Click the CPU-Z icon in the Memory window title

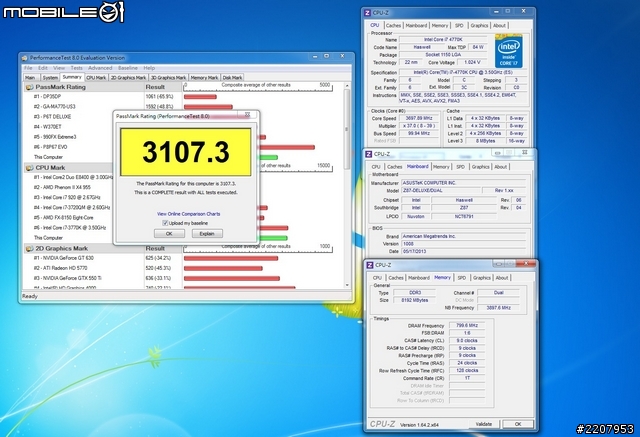(370, 265)
